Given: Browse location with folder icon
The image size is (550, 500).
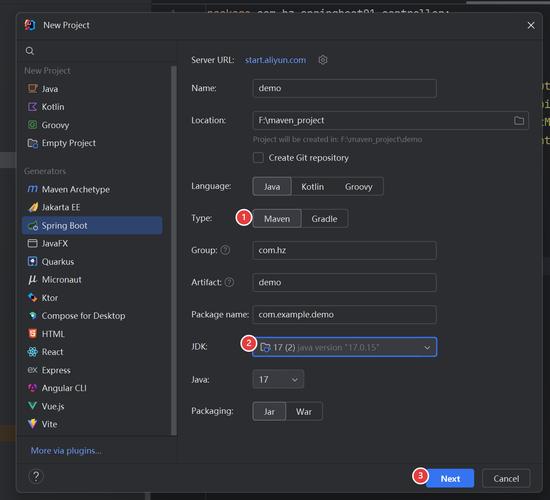Looking at the screenshot, I should pyautogui.click(x=519, y=121).
